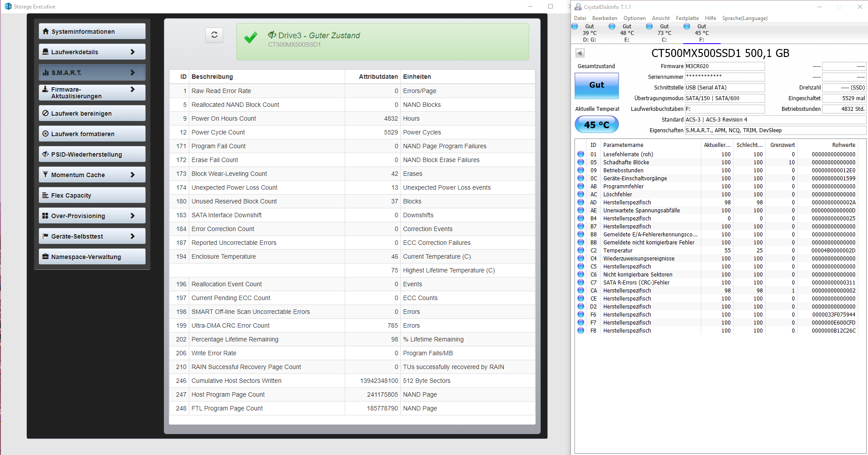Open Laufwerk bereinigen in sidebar

[92, 113]
